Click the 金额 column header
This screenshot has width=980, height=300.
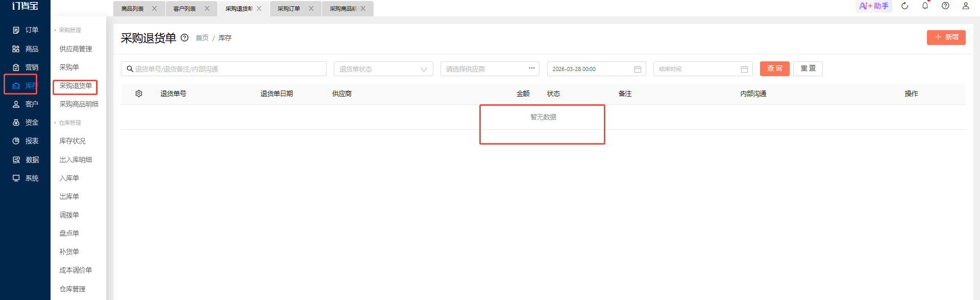523,94
